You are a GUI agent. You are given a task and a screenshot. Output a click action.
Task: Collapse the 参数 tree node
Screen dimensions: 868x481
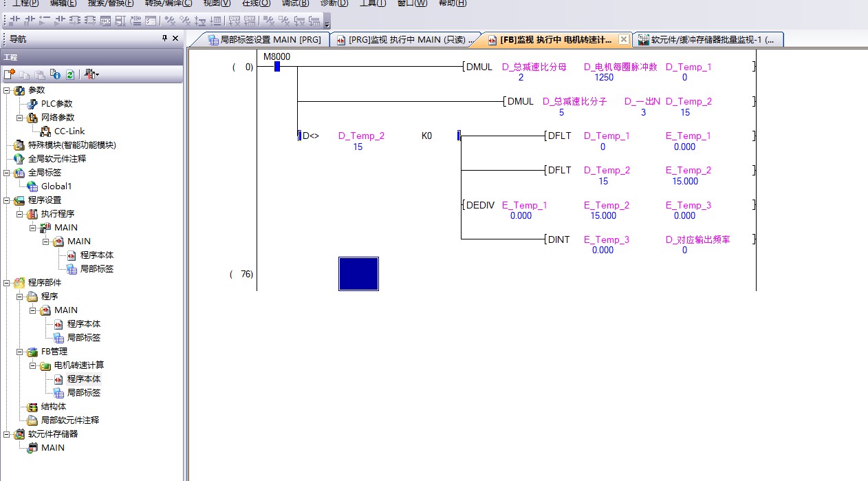click(7, 90)
